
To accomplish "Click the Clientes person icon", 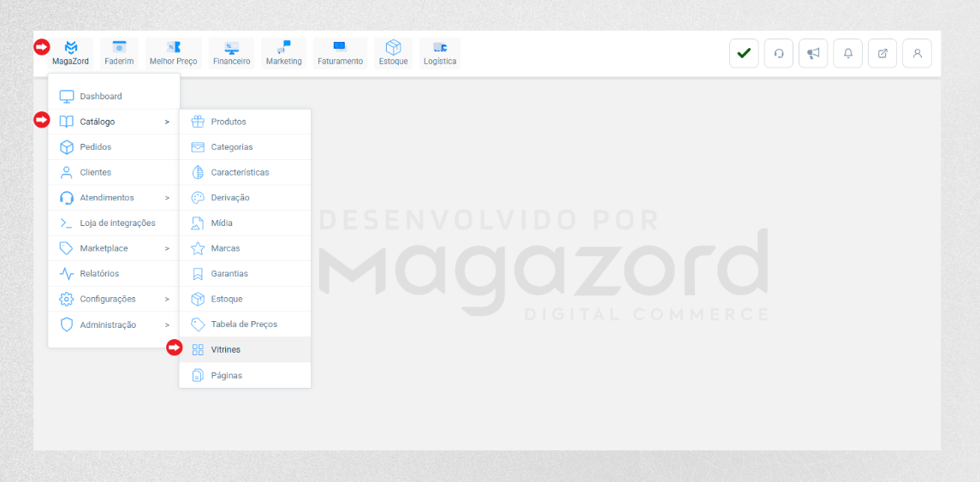I will (67, 173).
